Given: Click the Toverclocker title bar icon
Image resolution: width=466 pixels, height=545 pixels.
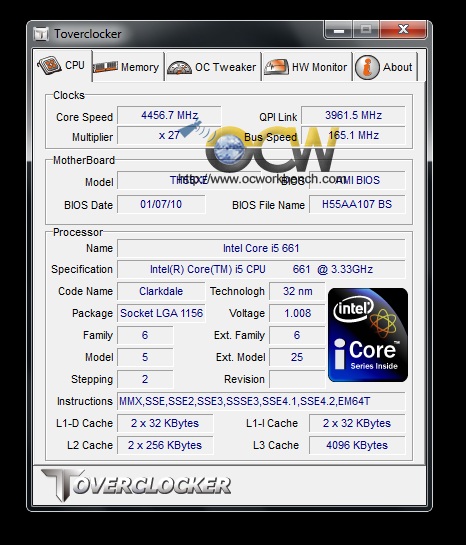Looking at the screenshot, I should 41,34.
